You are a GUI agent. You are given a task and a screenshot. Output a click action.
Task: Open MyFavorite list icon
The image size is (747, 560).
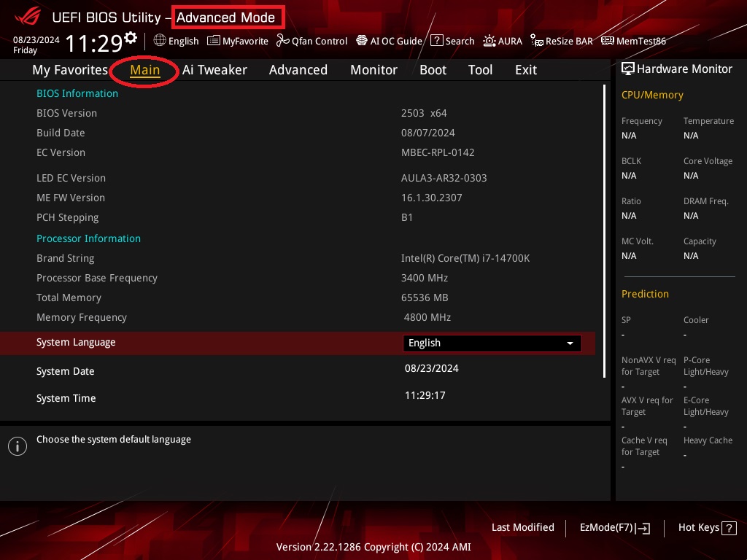point(214,41)
